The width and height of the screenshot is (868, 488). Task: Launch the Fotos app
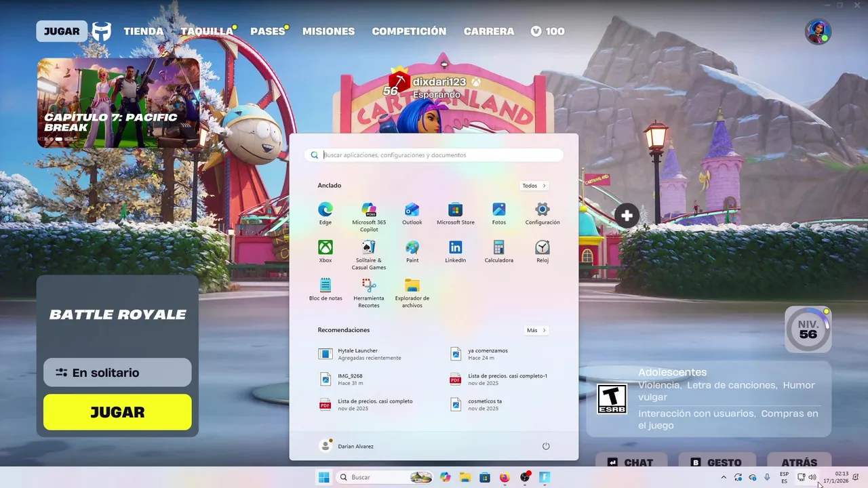point(499,213)
